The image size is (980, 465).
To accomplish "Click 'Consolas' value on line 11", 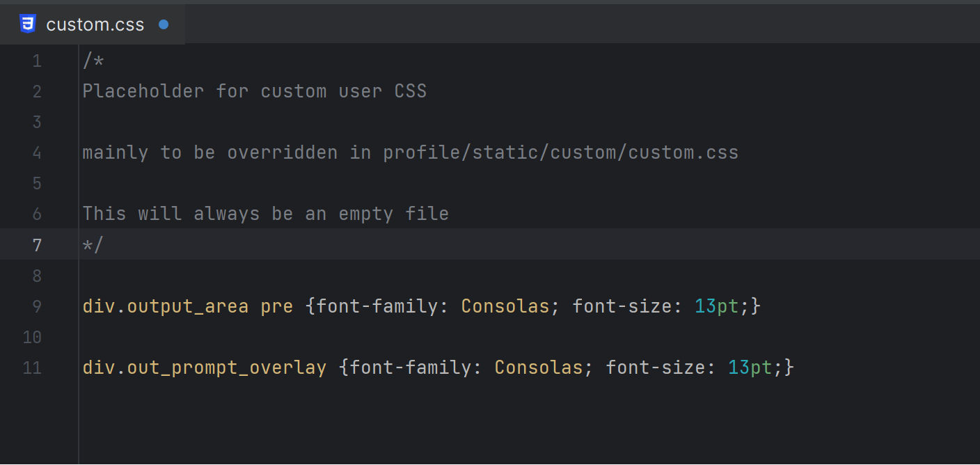I will (539, 368).
